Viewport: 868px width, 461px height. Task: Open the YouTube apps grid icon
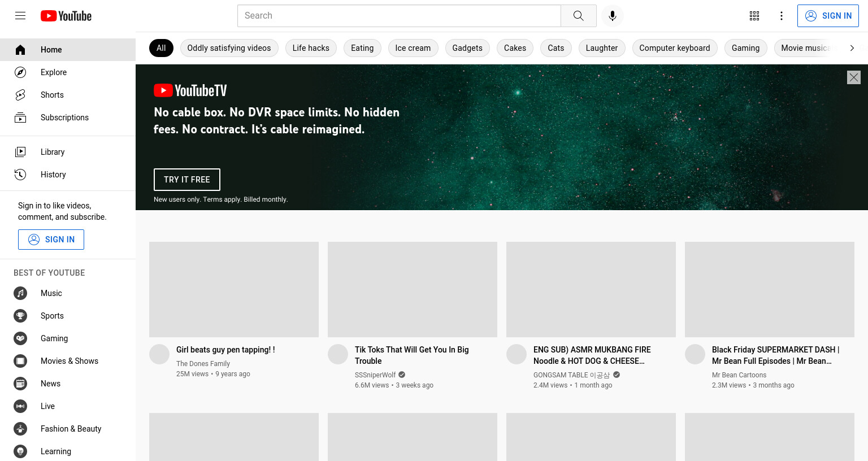[754, 16]
